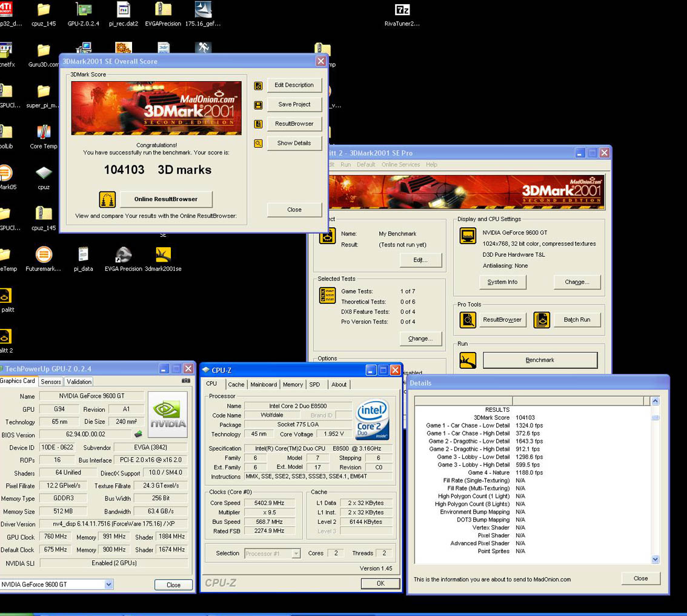Close the 3DMark Overall Score dialog via Close button

pos(294,210)
